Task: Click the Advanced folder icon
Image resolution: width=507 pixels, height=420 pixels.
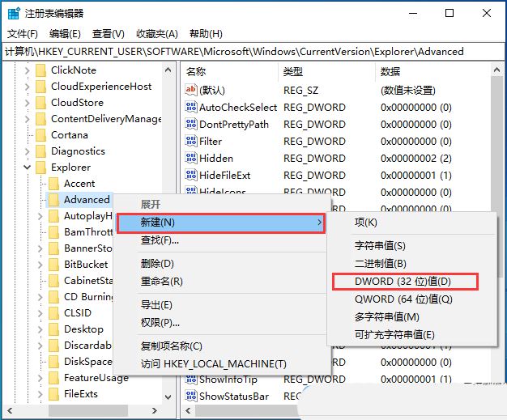Action: click(53, 200)
